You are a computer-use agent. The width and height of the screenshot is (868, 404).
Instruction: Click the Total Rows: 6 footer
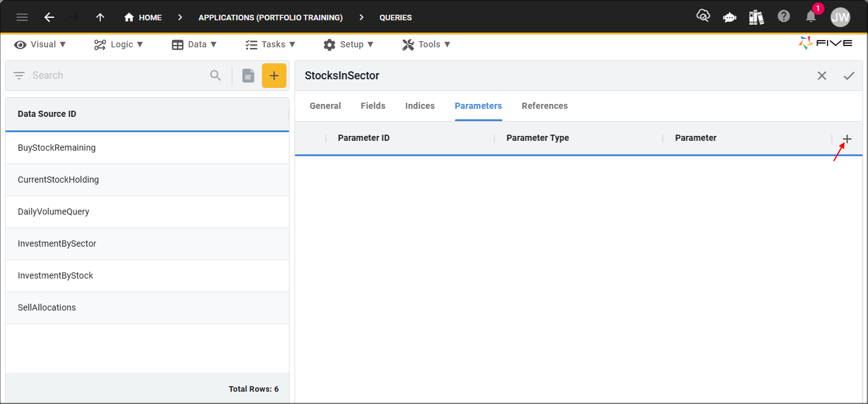tap(253, 389)
